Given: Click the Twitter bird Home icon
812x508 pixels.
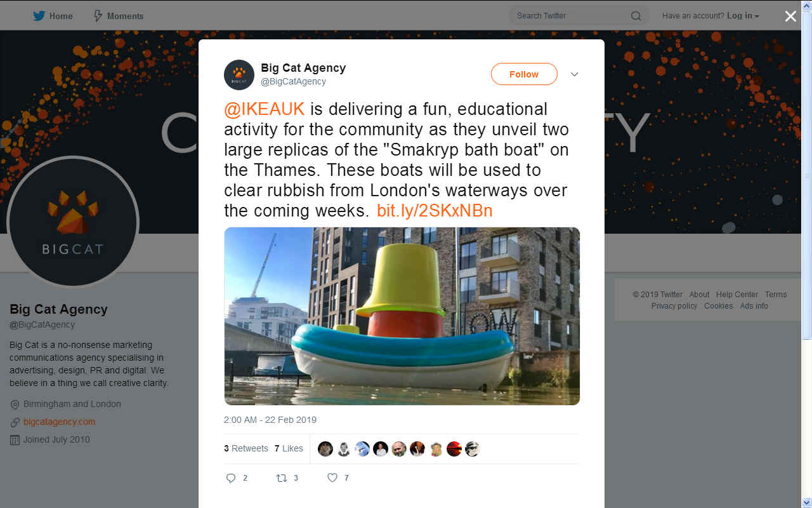Looking at the screenshot, I should pyautogui.click(x=39, y=16).
